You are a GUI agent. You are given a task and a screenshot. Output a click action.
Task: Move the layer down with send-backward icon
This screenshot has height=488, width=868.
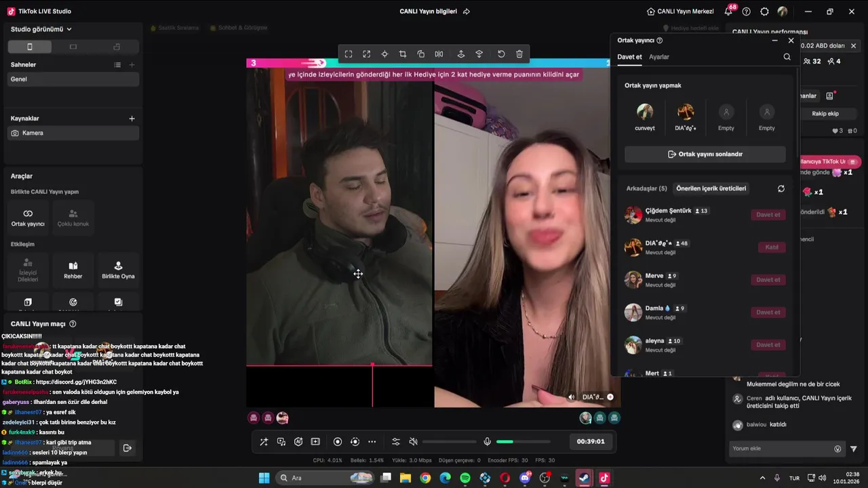pyautogui.click(x=479, y=54)
